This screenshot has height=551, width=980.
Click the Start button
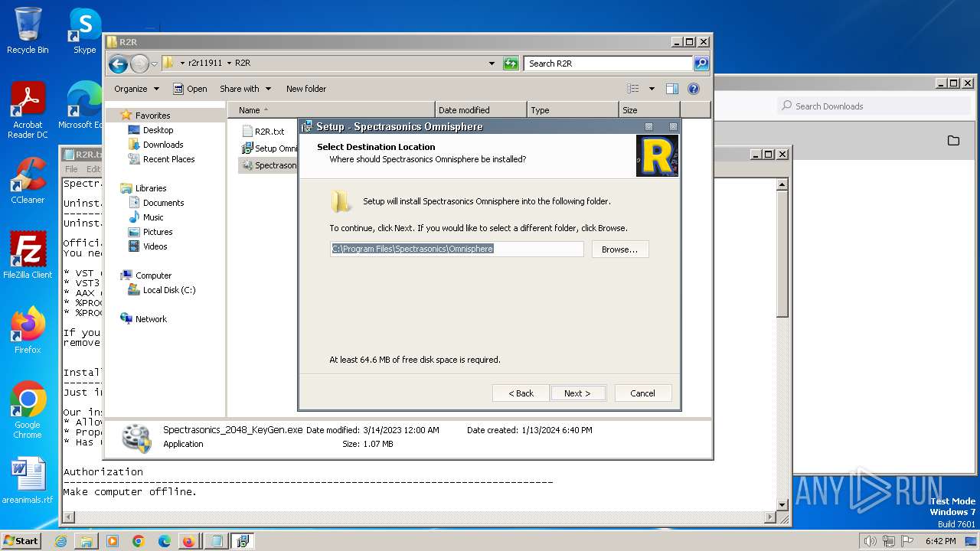tap(21, 541)
